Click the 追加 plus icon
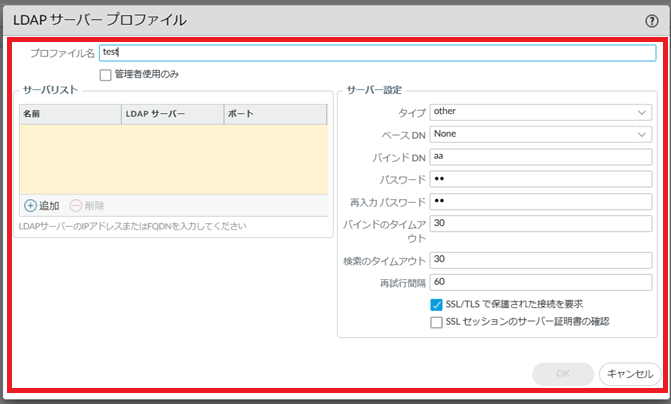671x404 pixels. [30, 205]
